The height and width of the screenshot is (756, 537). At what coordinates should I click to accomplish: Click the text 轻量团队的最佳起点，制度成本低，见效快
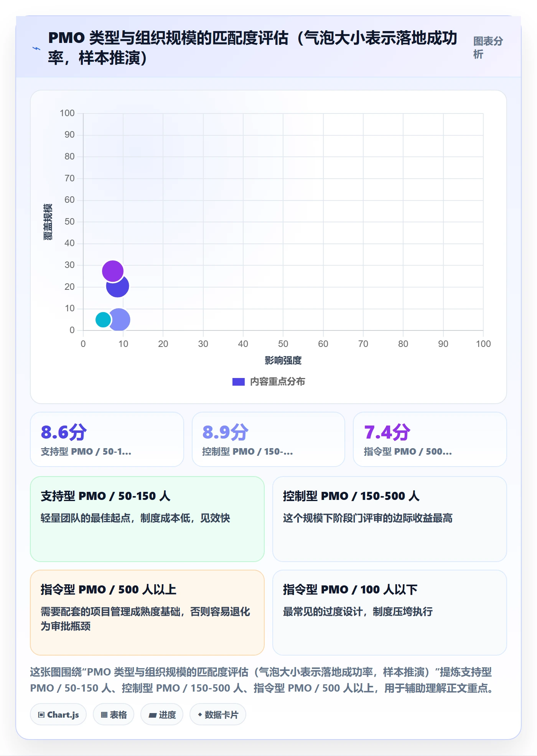135,518
